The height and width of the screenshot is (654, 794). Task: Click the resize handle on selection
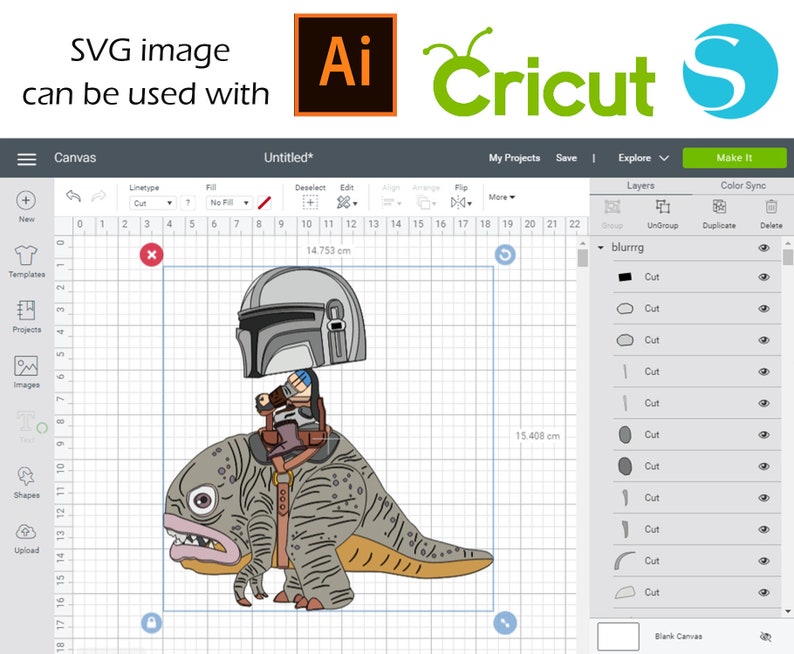505,623
